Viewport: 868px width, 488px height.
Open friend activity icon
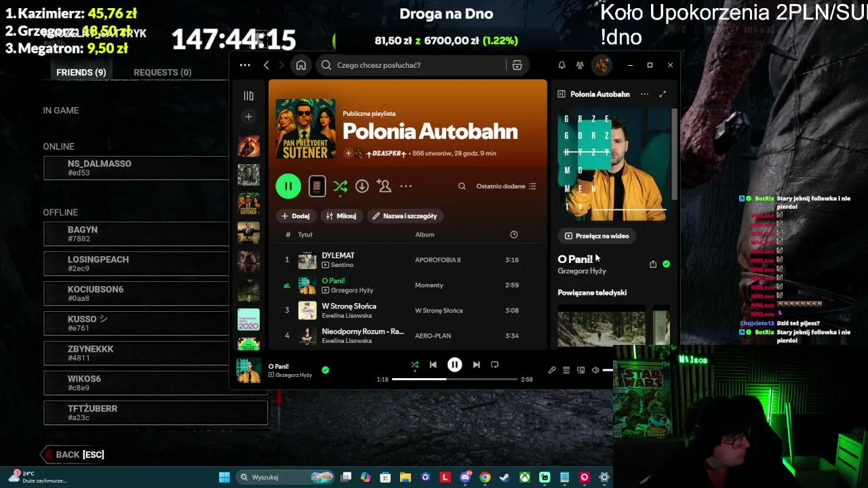pos(580,65)
